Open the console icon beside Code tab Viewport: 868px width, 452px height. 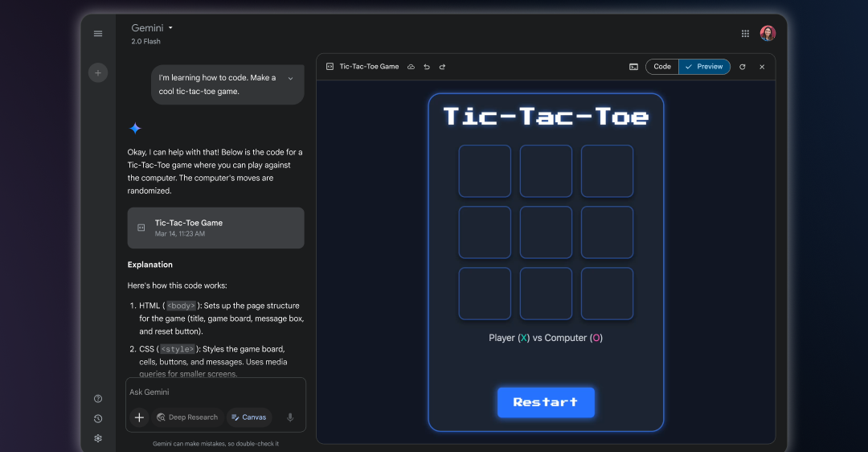coord(633,67)
